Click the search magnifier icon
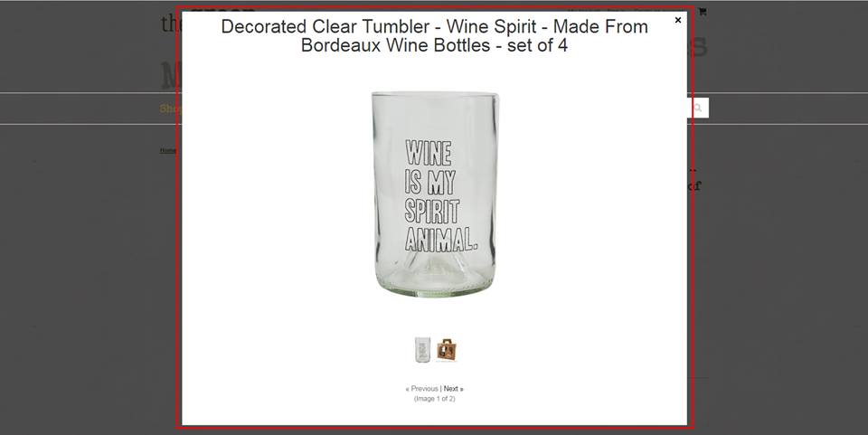 click(x=699, y=108)
